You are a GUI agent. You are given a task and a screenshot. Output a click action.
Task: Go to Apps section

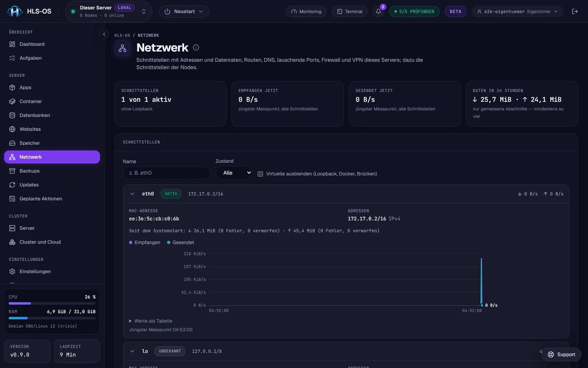coord(52,88)
